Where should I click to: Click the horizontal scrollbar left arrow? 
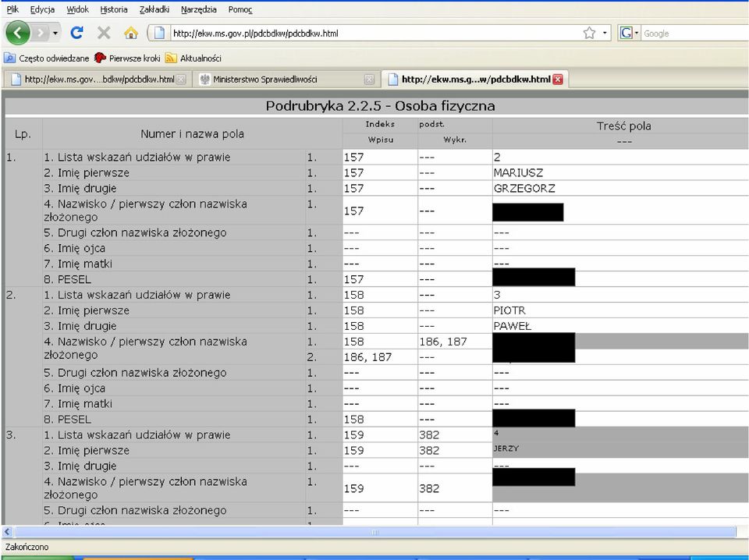pos(7,531)
